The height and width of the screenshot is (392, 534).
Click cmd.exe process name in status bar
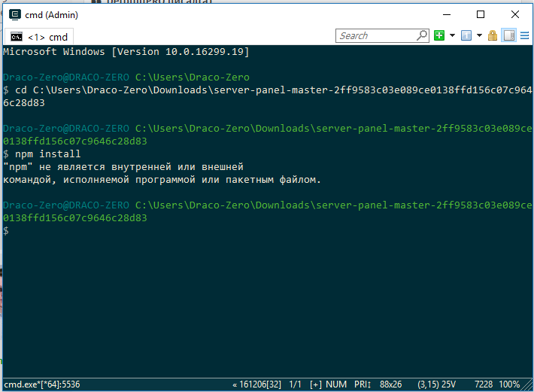(41, 384)
